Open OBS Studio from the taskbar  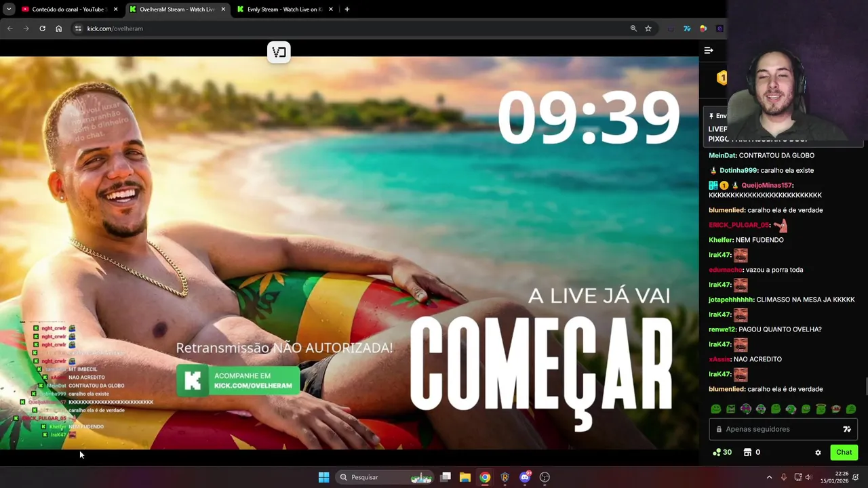click(545, 477)
